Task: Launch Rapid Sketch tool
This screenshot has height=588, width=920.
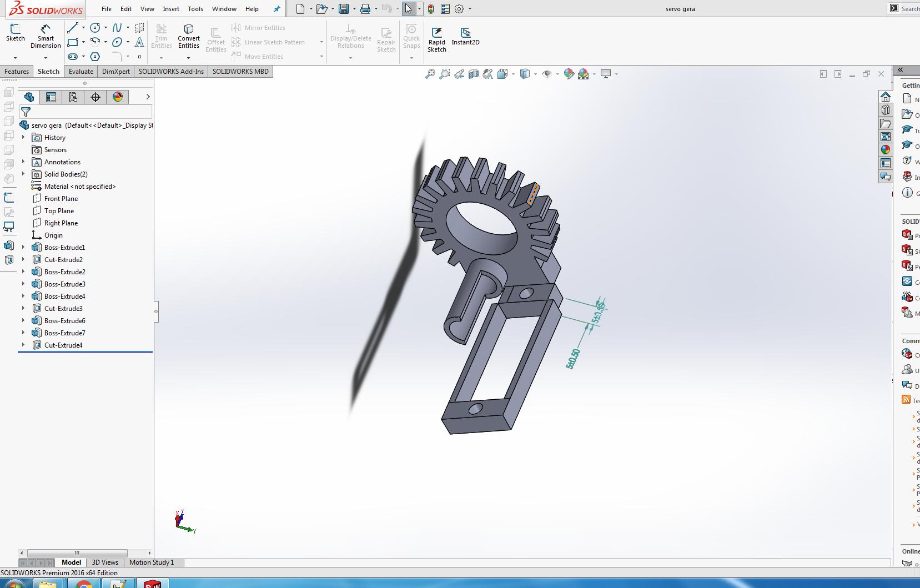Action: pyautogui.click(x=437, y=39)
